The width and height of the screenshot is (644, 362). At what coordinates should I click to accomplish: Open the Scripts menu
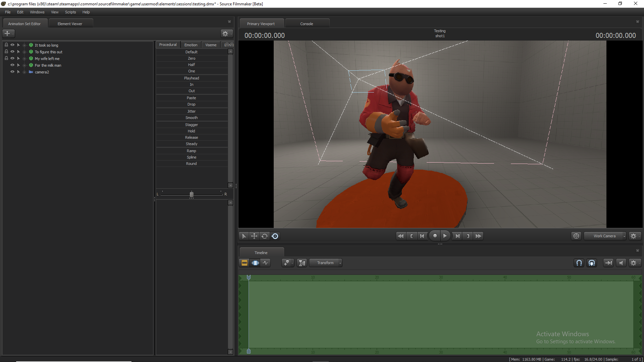(70, 12)
